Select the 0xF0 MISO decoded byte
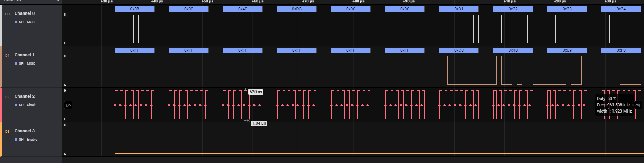 click(x=621, y=50)
